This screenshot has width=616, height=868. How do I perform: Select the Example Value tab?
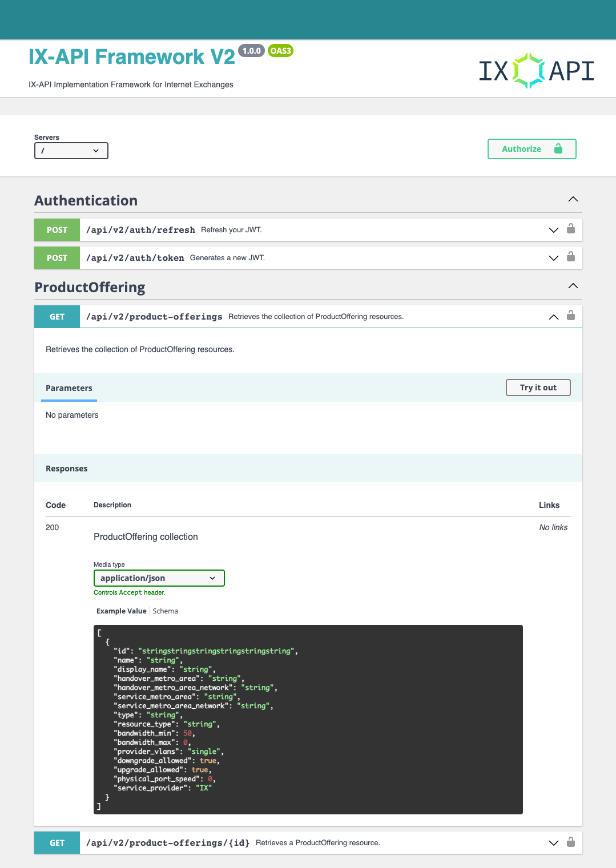click(122, 611)
